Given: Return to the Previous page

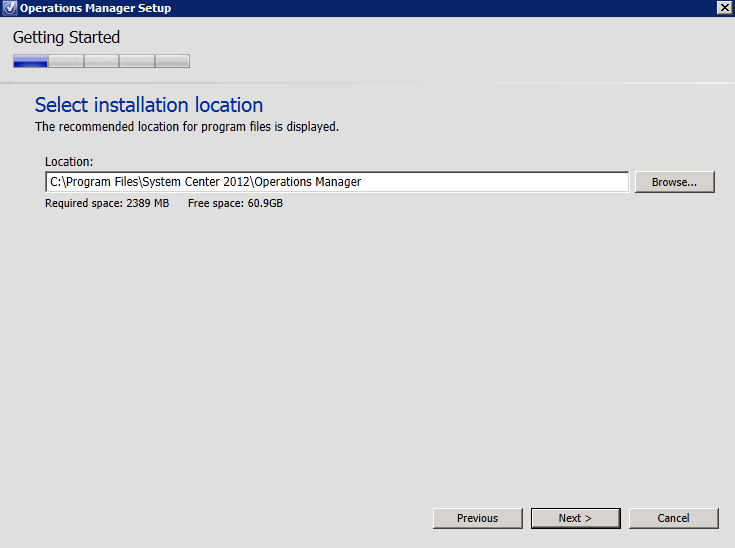Looking at the screenshot, I should tap(478, 518).
